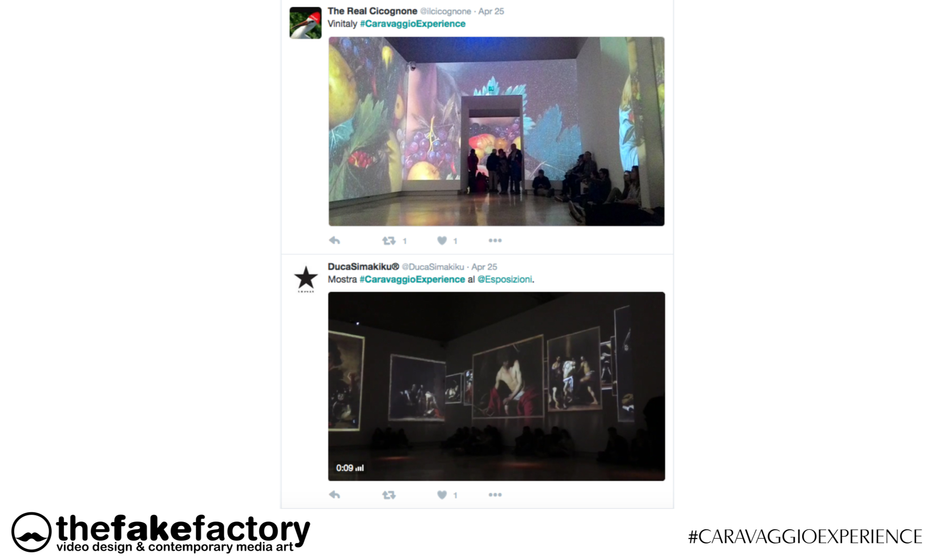Viewport: 935px width, 560px height.
Task: Reply to DucaSimakiku's tweet
Action: pos(335,495)
